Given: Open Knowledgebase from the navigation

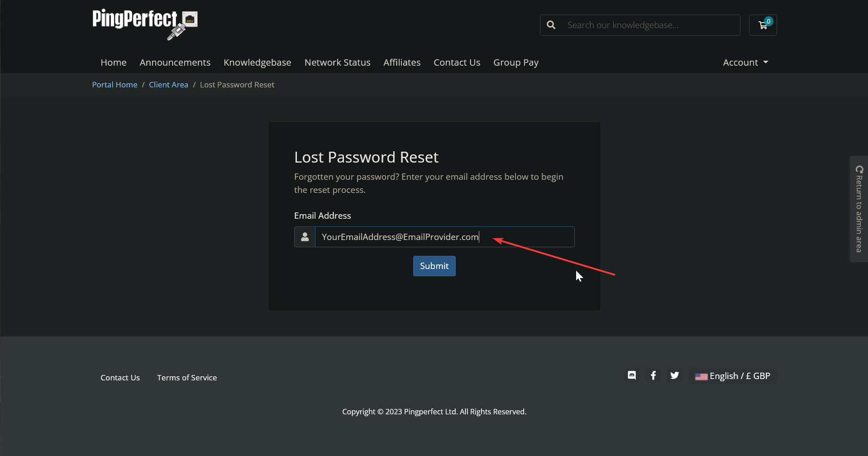Looking at the screenshot, I should pos(257,62).
